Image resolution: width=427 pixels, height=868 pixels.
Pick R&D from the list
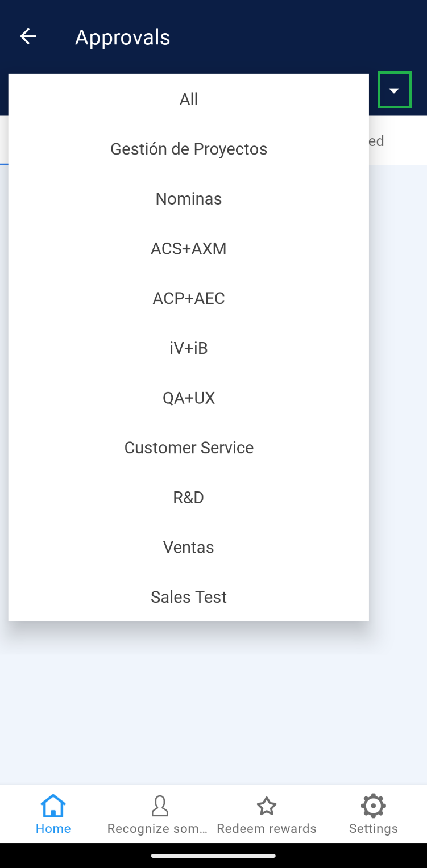[189, 498]
